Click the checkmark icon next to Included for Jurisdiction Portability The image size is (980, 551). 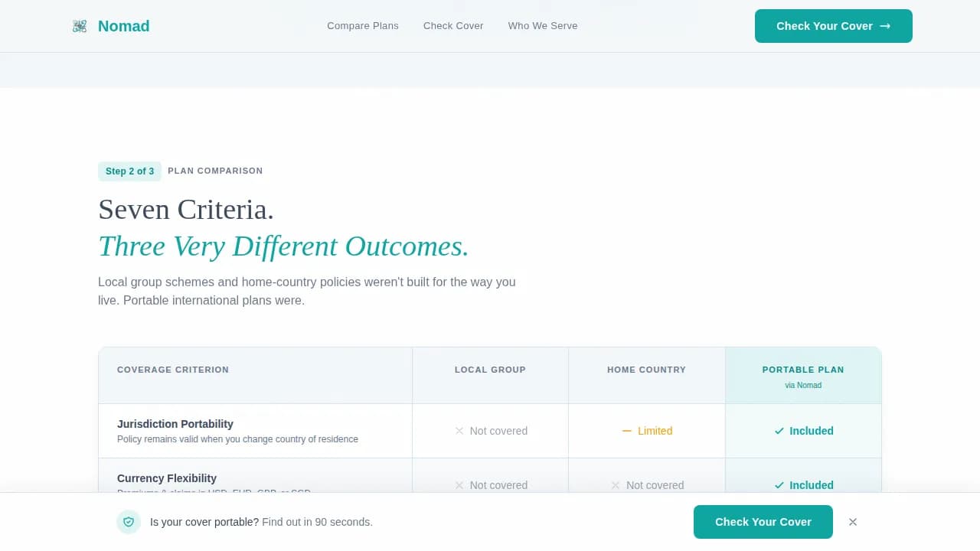780,431
